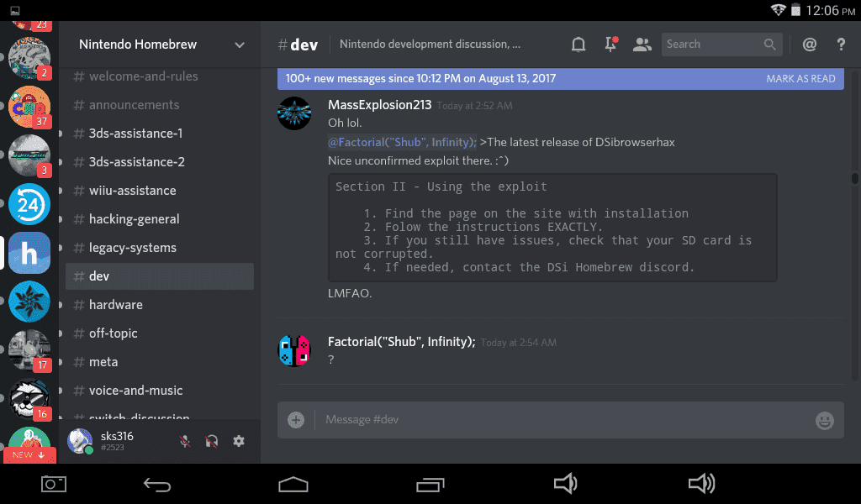Open the blue pinwheel server icon
The image size is (861, 504).
[x=29, y=302]
